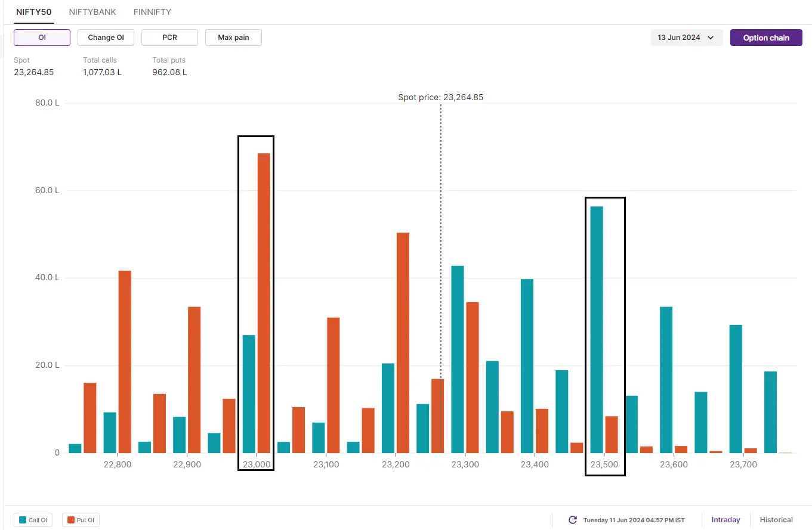This screenshot has height=530, width=812.
Task: Toggle the Put OI legend
Action: coord(80,520)
